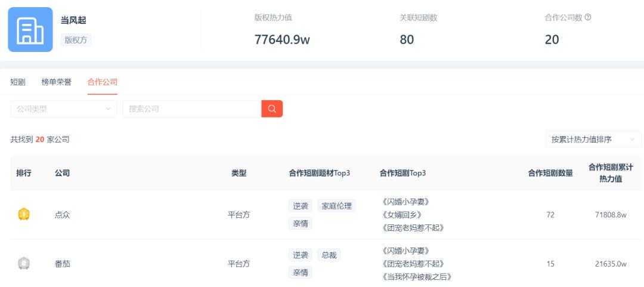The height and width of the screenshot is (287, 644).
Task: Click the help icon beside 合作公司数
Action: coord(588,18)
